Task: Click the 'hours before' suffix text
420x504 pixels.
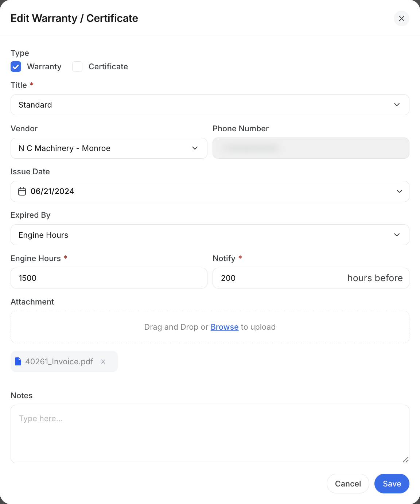Action: (375, 278)
